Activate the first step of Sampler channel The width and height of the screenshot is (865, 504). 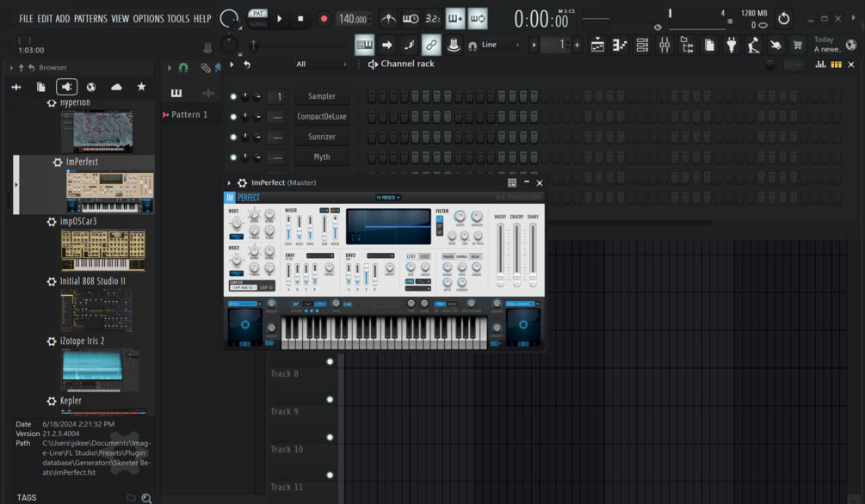[372, 96]
